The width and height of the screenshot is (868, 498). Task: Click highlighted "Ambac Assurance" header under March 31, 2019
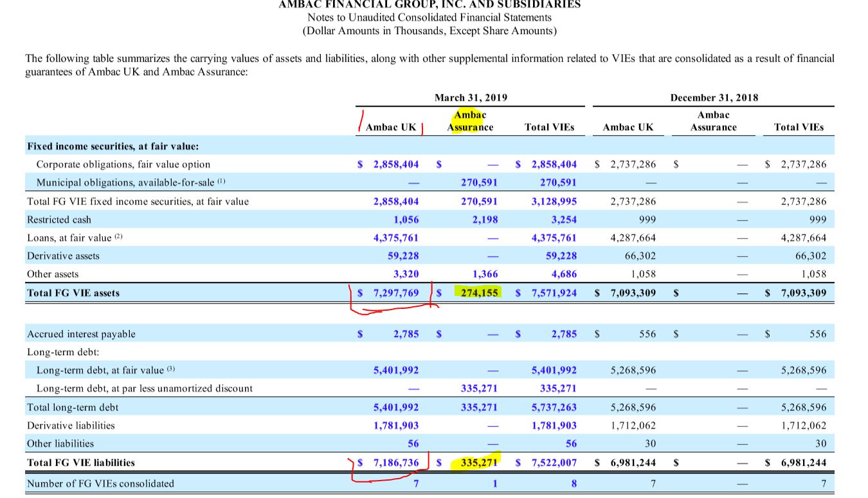point(470,121)
